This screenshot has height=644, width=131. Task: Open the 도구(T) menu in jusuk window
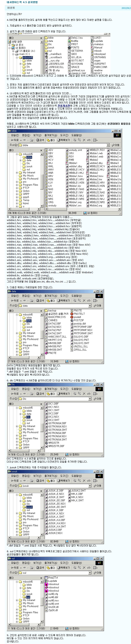[x=64, y=476]
